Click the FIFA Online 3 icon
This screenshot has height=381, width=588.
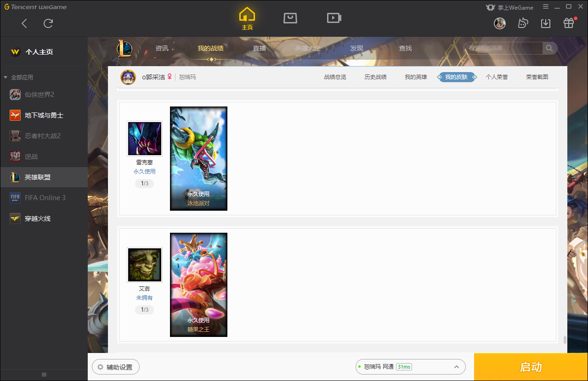click(15, 198)
